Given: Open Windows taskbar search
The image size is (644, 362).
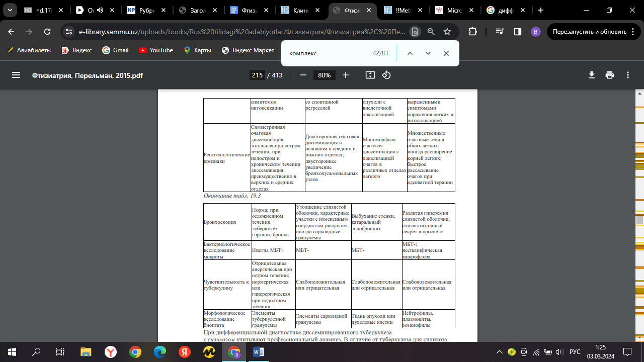Looking at the screenshot, I should pos(36,352).
